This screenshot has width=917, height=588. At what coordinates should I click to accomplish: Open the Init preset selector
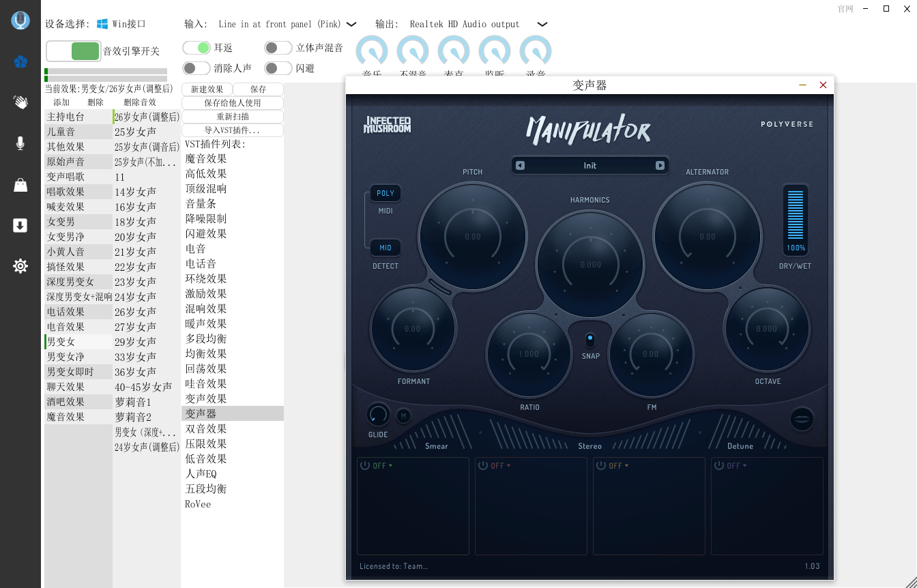click(590, 166)
